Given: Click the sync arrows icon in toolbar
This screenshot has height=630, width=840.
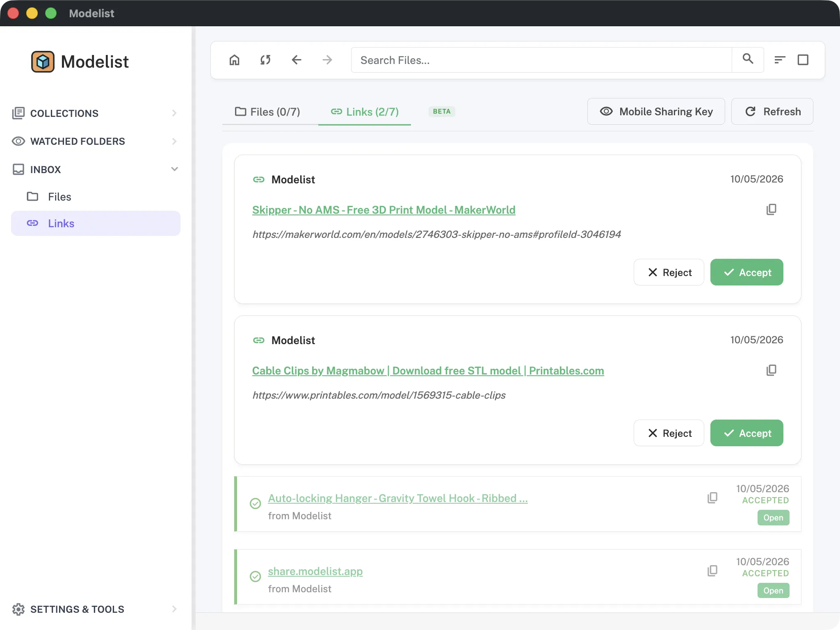Looking at the screenshot, I should tap(265, 60).
